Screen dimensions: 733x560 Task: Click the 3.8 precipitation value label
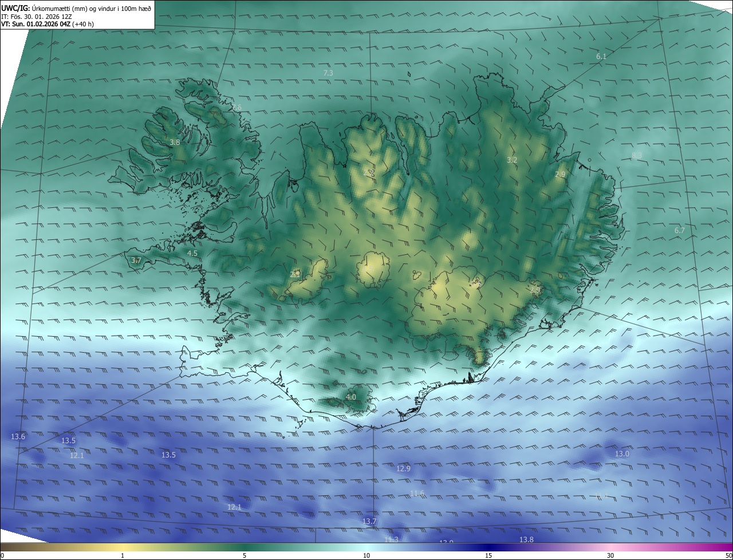point(175,142)
